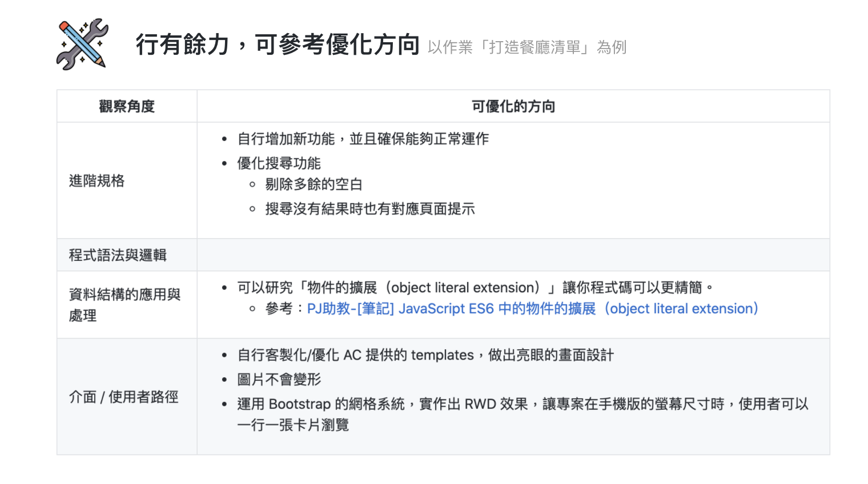This screenshot has width=868, height=484.
Task: Click the wrapped line 一行一張卡片瀏覽
Action: [293, 425]
